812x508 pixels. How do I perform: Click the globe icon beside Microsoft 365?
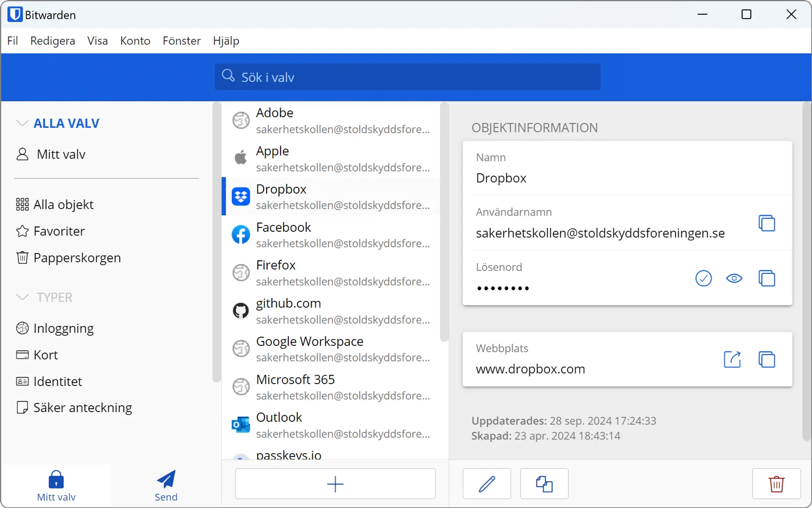(241, 387)
